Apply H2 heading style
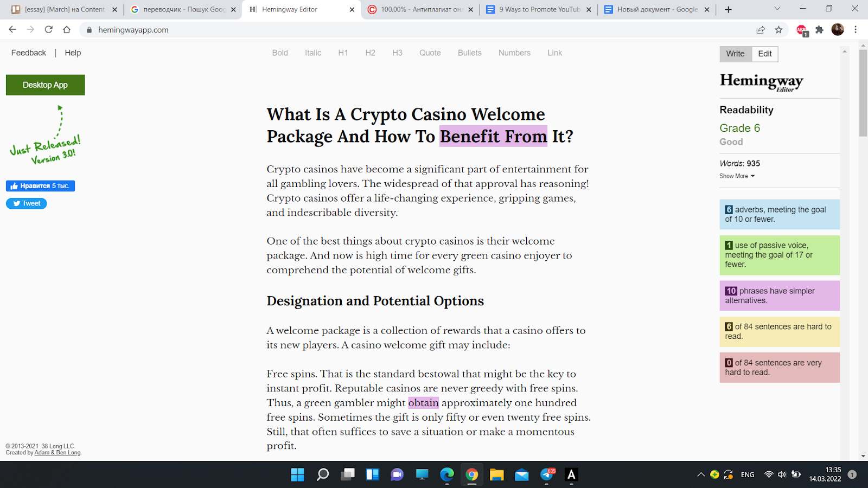The height and width of the screenshot is (488, 868). (x=370, y=53)
